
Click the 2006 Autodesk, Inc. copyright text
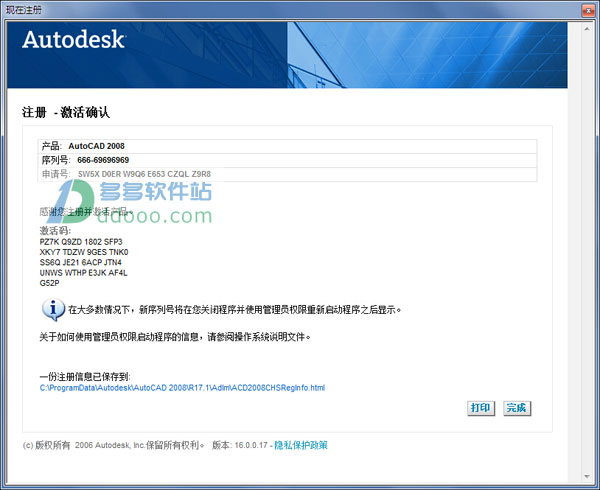[110, 445]
